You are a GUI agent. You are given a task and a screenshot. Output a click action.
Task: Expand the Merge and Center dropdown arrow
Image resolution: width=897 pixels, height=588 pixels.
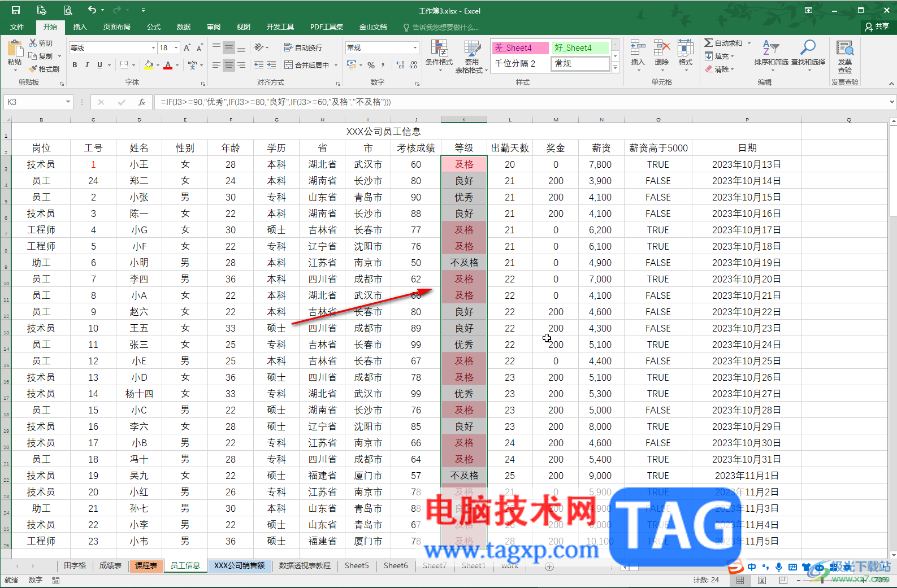(336, 65)
